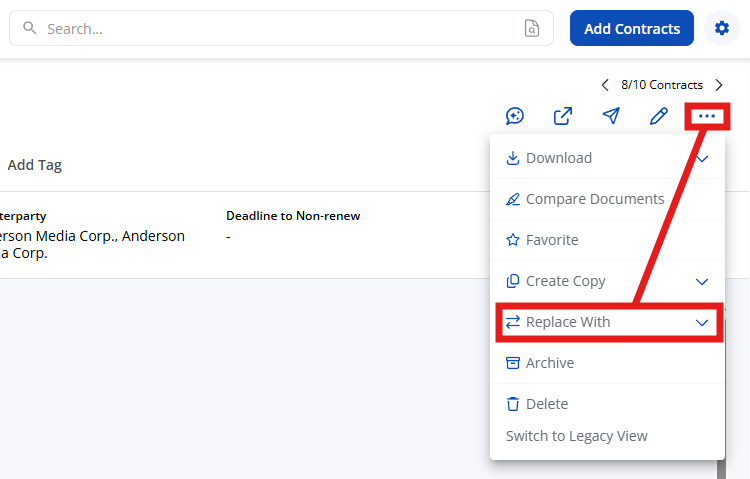
Task: Click the pencil edit icon
Action: pos(659,116)
